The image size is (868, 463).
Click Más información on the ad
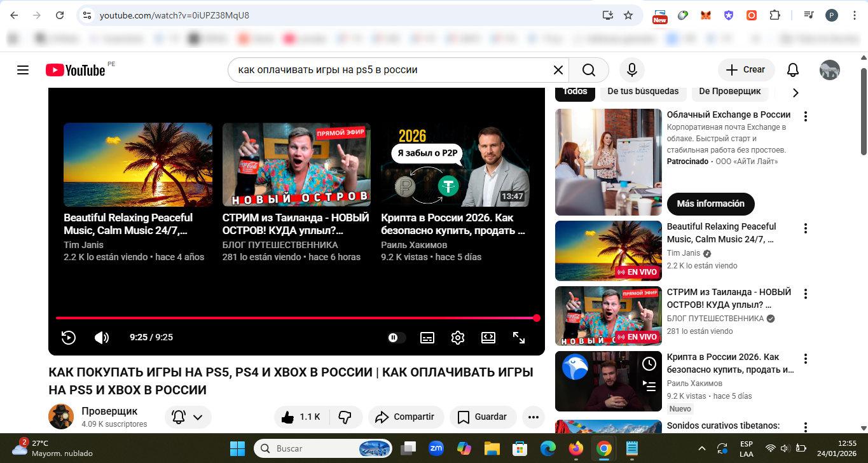[710, 204]
